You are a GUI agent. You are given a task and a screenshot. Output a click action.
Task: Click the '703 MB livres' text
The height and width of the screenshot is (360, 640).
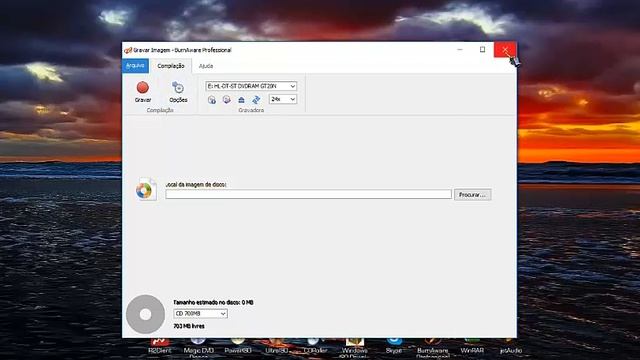pos(189,326)
